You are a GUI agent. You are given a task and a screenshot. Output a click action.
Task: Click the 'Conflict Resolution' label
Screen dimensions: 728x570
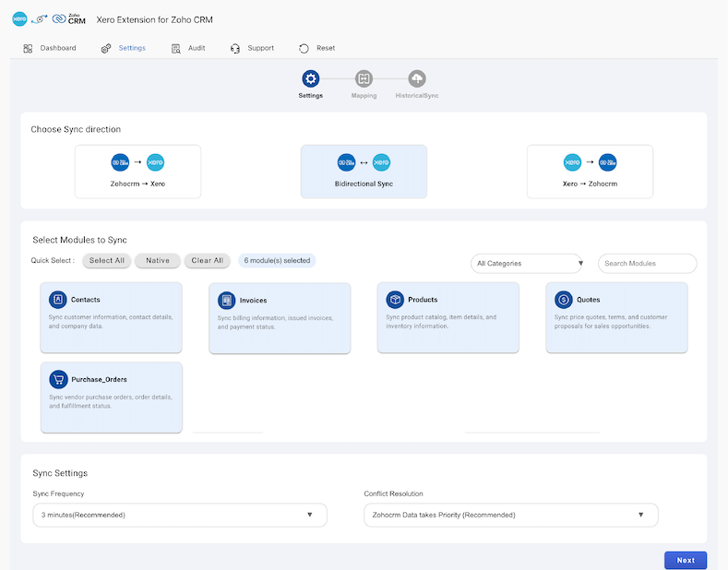click(x=393, y=493)
